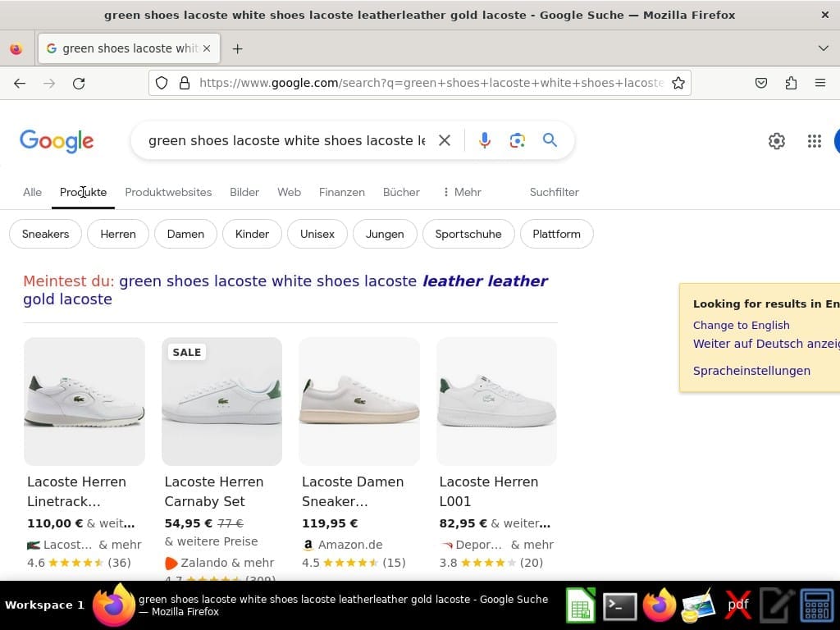This screenshot has height=630, width=840.
Task: Select the Produkte tab
Action: 83,192
